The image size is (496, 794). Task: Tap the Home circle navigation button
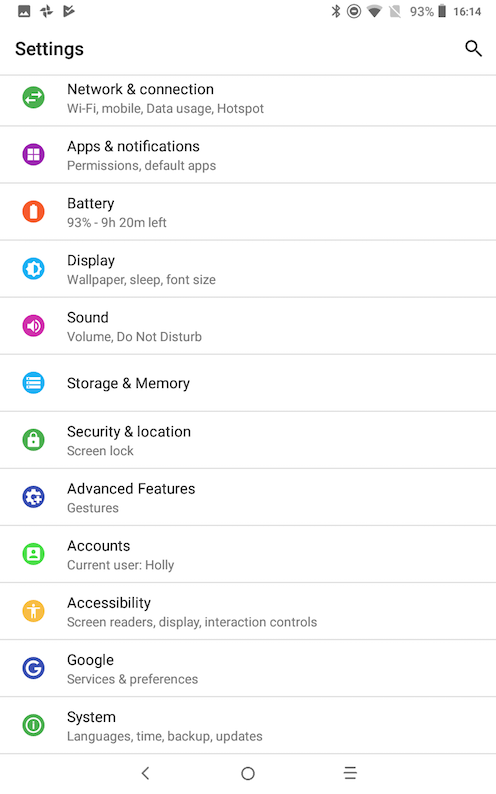248,773
